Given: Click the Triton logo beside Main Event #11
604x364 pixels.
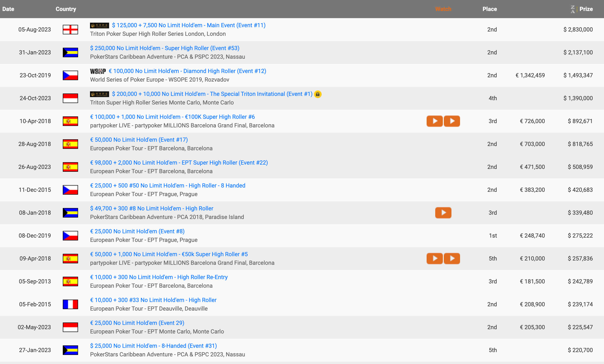Looking at the screenshot, I should [100, 26].
